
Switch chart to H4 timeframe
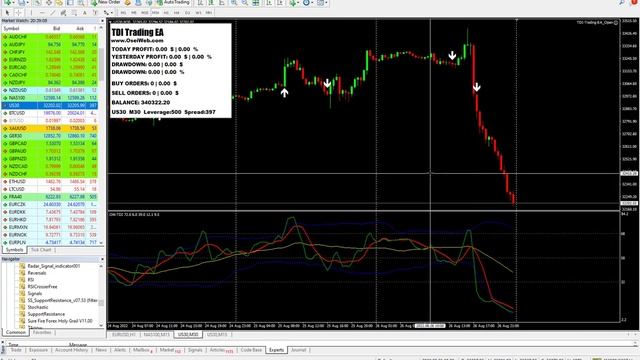pyautogui.click(x=176, y=13)
